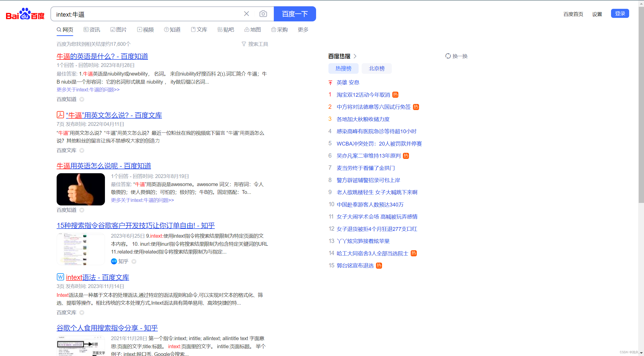The width and height of the screenshot is (644, 356).
Task: Click Word document icon of intext语法 result
Action: point(60,277)
